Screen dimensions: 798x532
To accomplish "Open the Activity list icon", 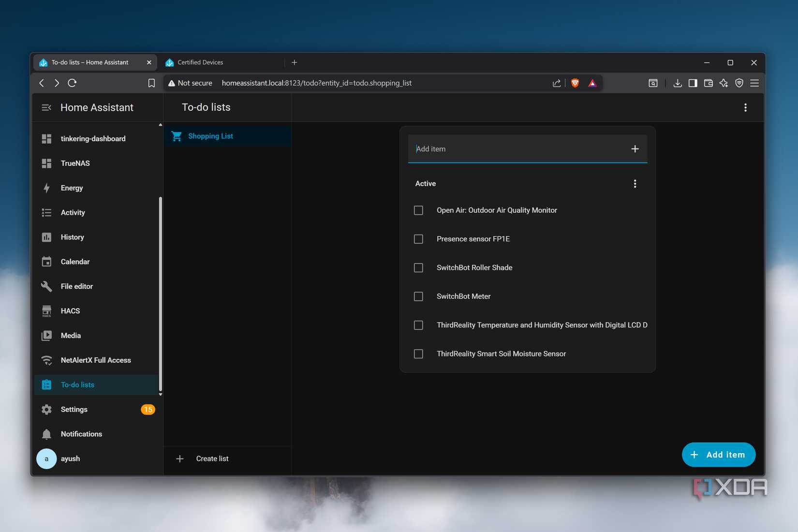I will pos(46,213).
